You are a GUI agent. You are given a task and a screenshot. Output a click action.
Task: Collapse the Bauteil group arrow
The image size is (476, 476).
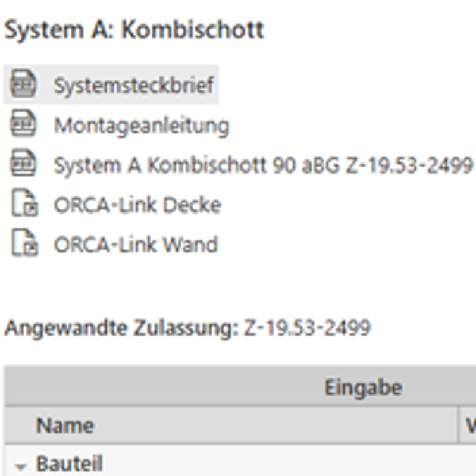pos(21,466)
